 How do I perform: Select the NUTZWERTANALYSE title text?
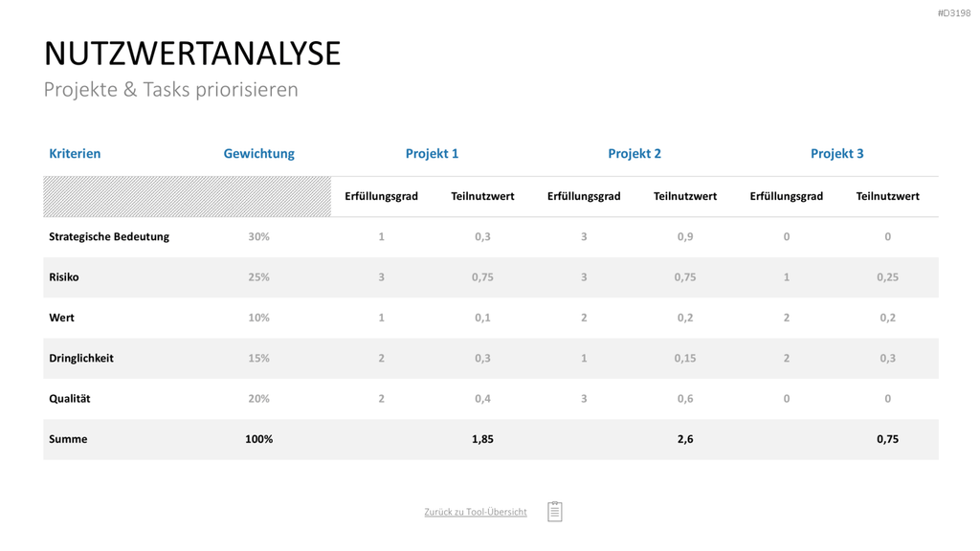(192, 54)
